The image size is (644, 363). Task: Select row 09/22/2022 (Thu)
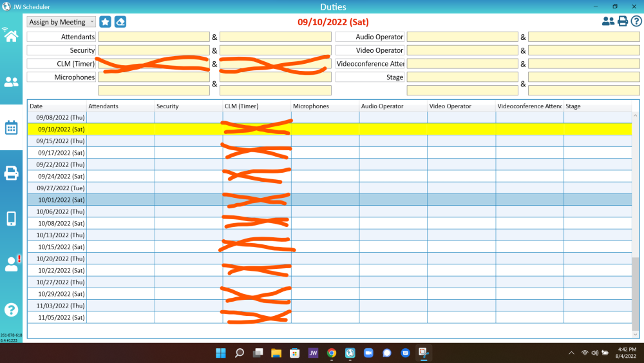pos(330,164)
